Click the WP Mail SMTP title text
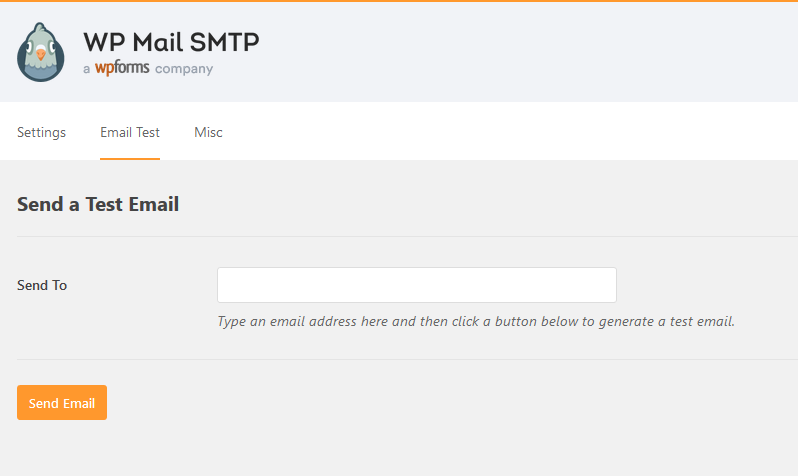This screenshot has height=476, width=798. 171,42
